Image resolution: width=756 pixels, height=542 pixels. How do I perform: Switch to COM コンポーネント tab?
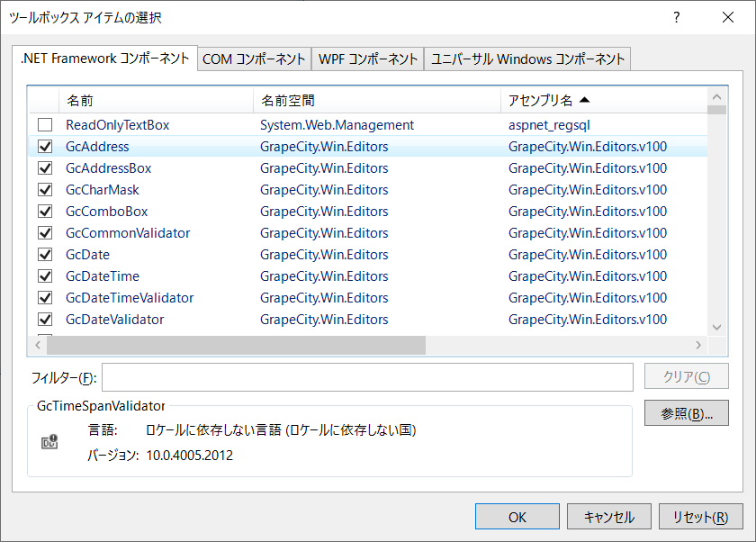click(254, 59)
